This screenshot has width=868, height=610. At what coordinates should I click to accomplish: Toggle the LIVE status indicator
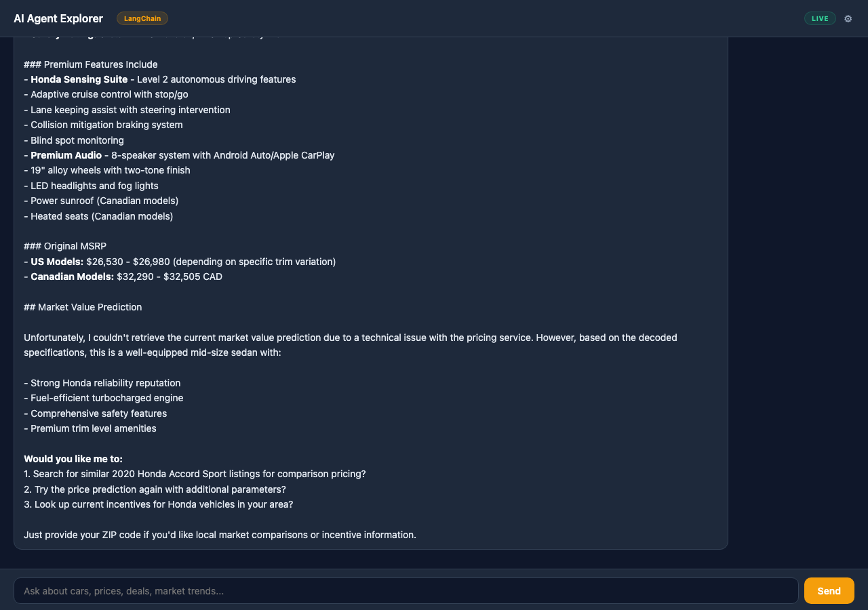(820, 18)
